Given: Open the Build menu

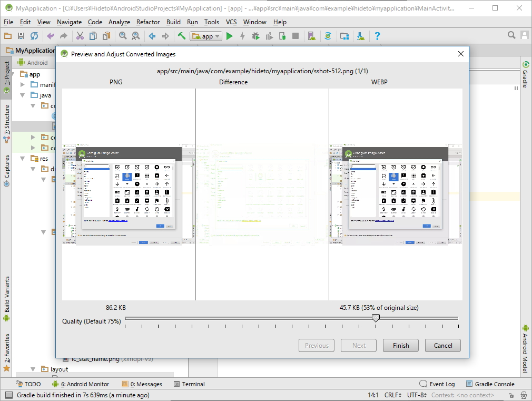Looking at the screenshot, I should click(x=173, y=22).
